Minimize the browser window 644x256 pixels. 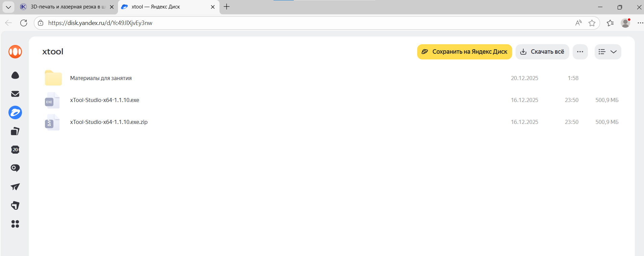click(x=600, y=7)
